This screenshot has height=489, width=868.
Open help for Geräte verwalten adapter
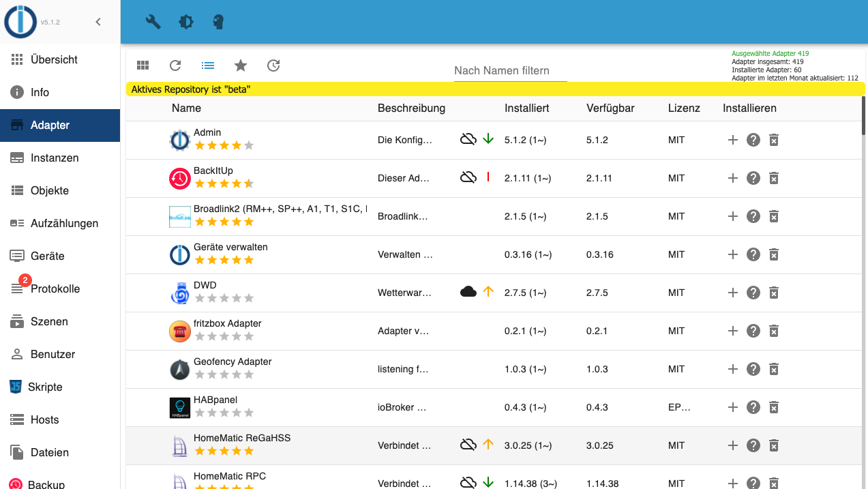coord(753,254)
